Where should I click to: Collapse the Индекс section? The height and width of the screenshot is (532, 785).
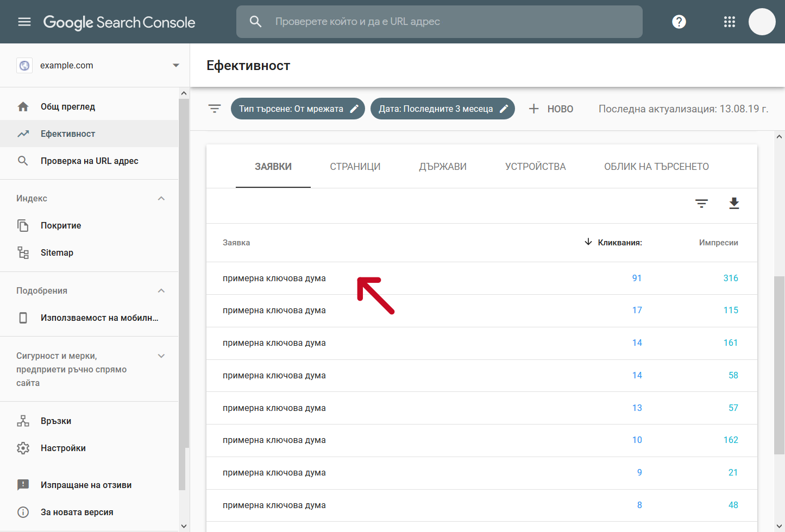pyautogui.click(x=161, y=199)
